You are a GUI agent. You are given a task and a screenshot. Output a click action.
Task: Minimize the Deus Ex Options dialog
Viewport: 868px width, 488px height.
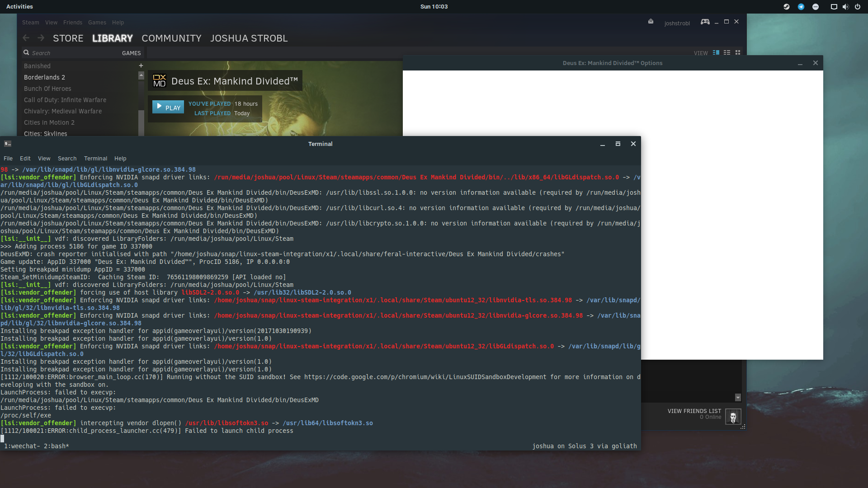(x=800, y=63)
